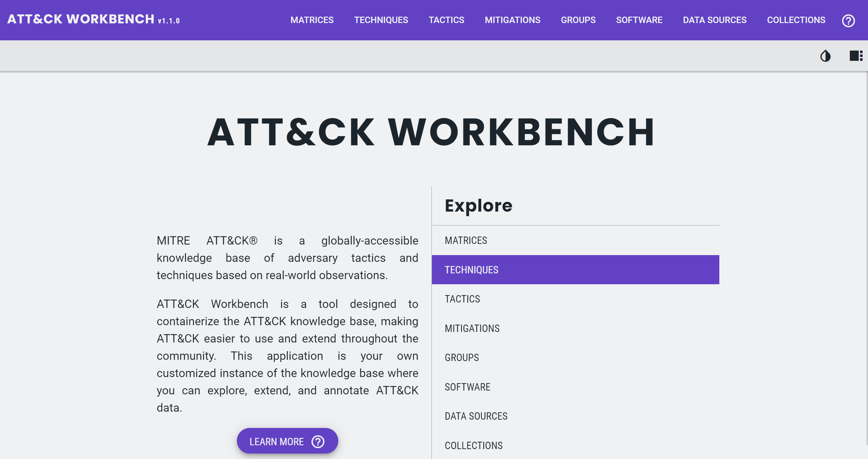Open Techniques in top navigation
This screenshot has width=868, height=459.
pyautogui.click(x=381, y=20)
